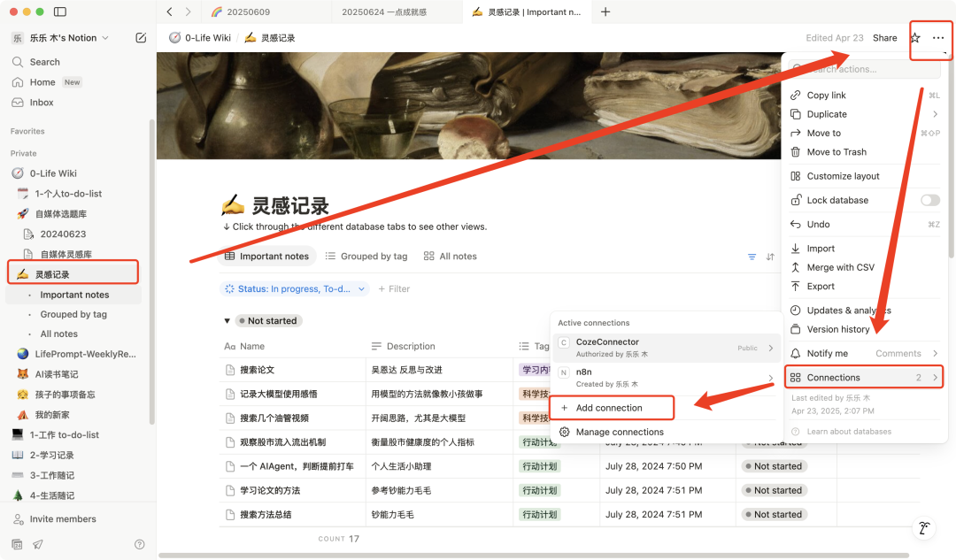956x560 pixels.
Task: Open the three-dot page menu
Action: (938, 38)
